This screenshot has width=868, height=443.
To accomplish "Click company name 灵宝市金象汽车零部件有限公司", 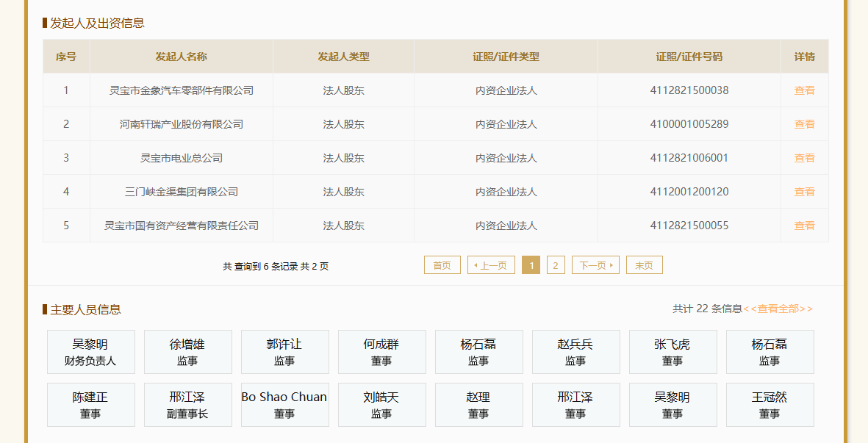I will pyautogui.click(x=182, y=90).
